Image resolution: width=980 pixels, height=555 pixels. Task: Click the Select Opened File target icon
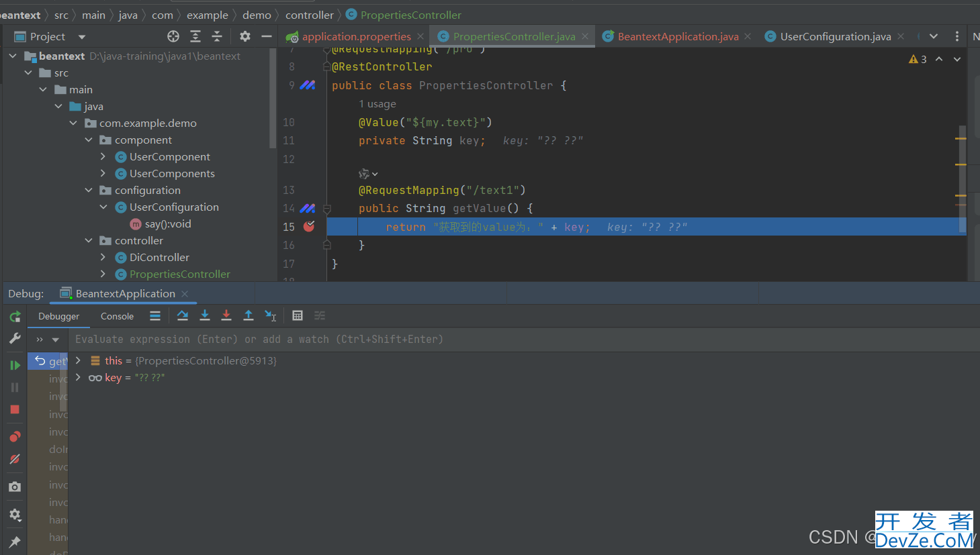pos(173,36)
